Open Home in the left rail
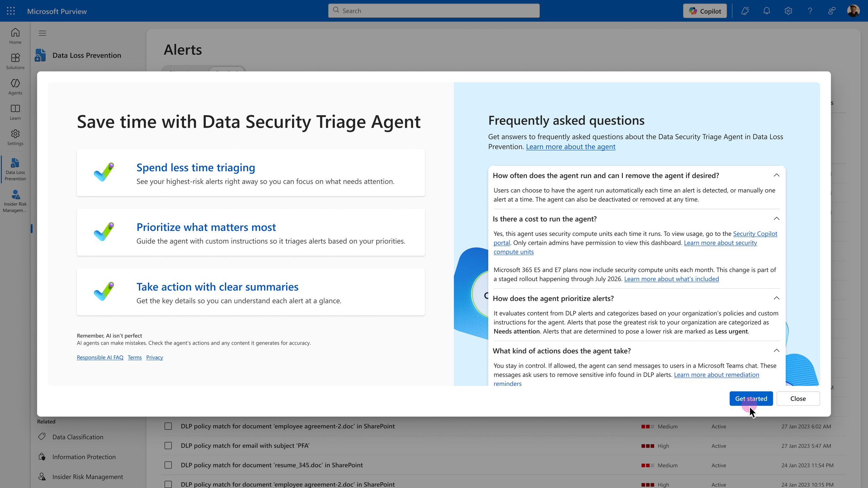 coord(15,36)
